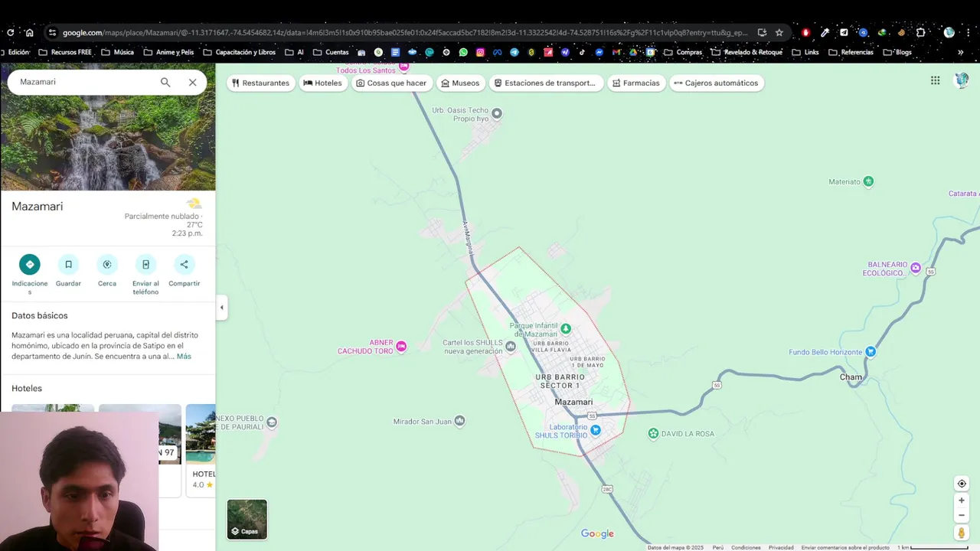Click the Balneario Ecológico pin
This screenshot has width=980, height=551.
(916, 267)
